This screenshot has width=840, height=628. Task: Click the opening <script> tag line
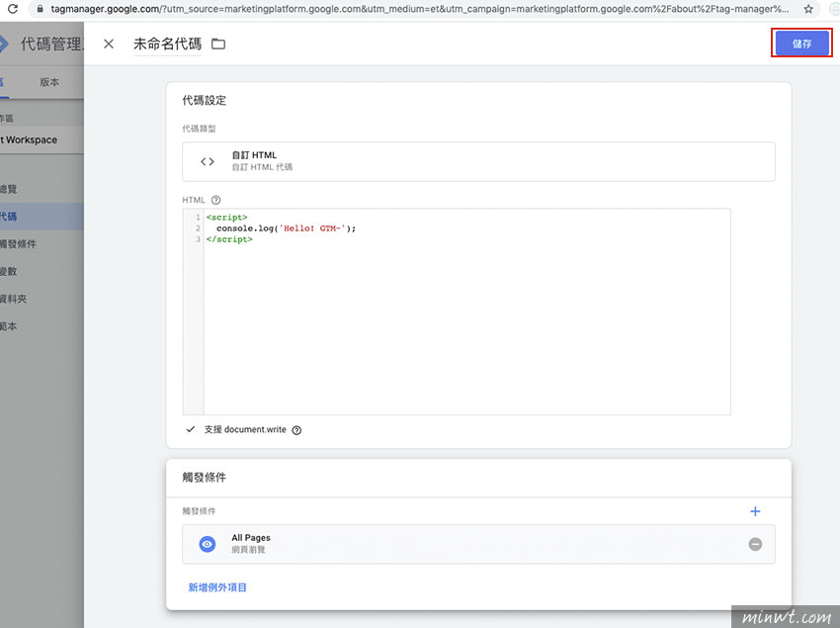pyautogui.click(x=226, y=218)
